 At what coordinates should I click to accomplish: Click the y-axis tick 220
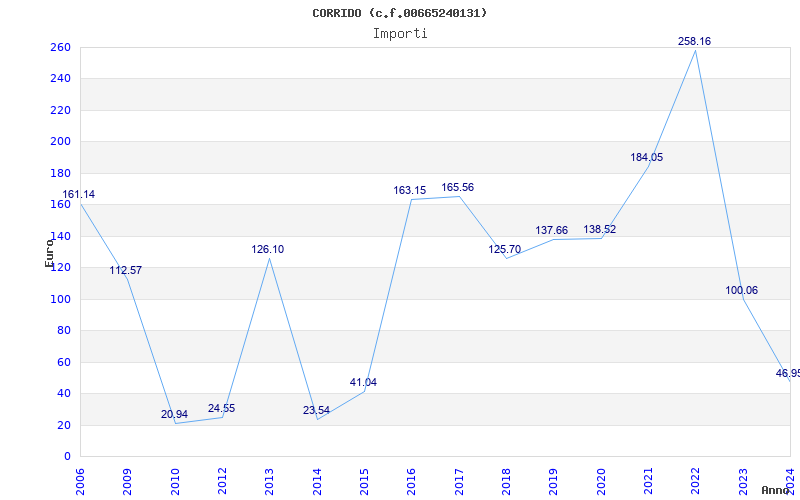pos(60,110)
